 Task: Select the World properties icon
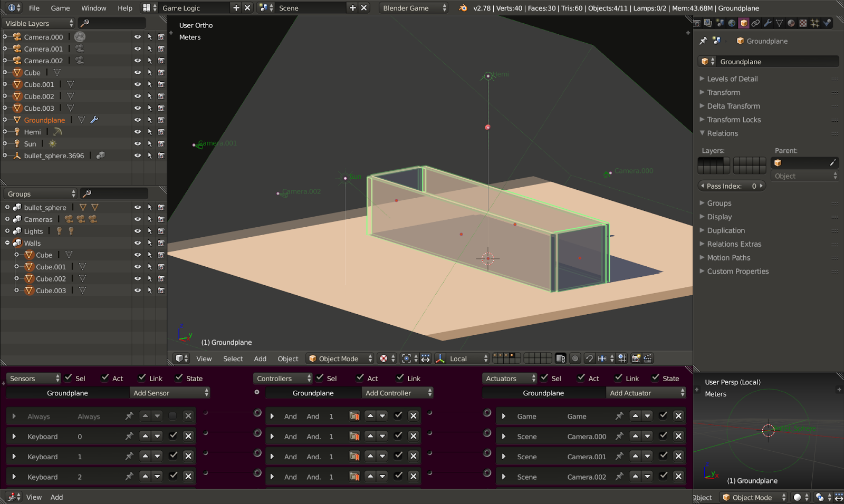pos(732,23)
